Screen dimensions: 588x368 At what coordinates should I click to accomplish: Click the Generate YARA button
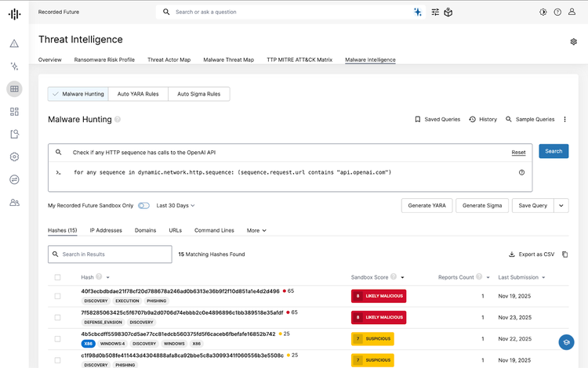[427, 205]
